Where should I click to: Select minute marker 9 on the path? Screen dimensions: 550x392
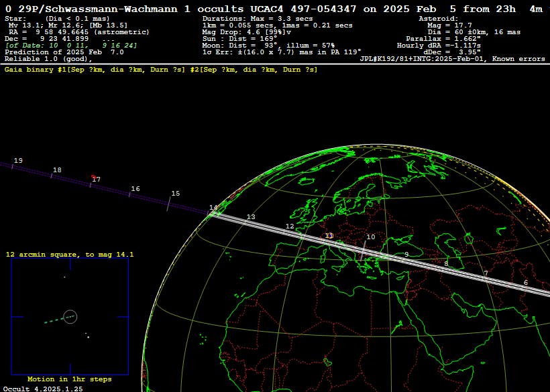click(406, 255)
